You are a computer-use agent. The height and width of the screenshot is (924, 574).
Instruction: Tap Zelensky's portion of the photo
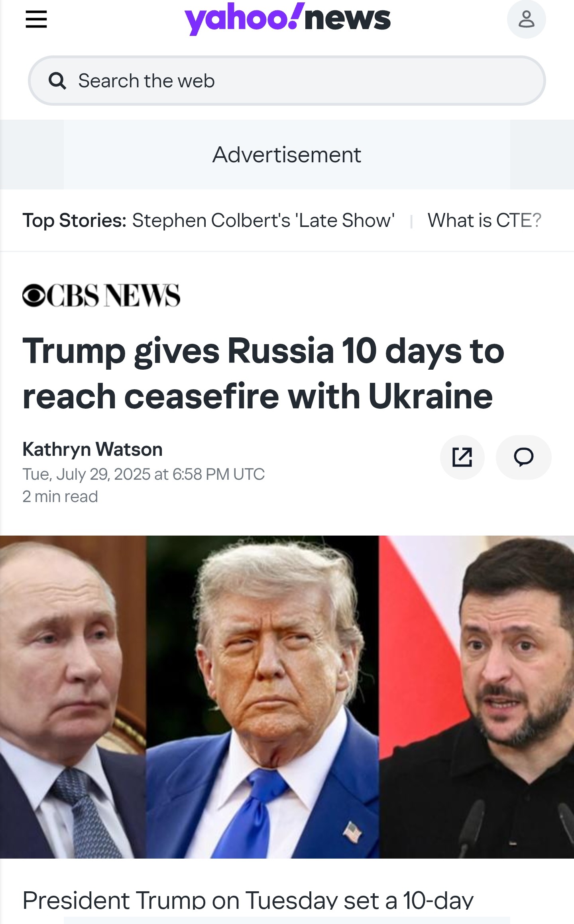476,697
